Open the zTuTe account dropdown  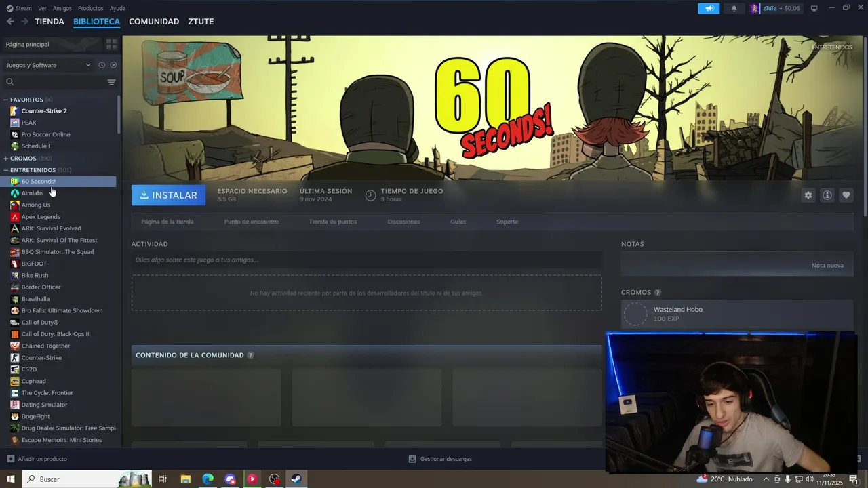pos(775,9)
